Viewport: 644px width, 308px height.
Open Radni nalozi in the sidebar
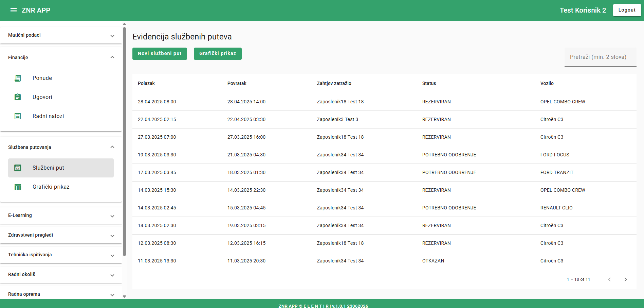pos(61,116)
